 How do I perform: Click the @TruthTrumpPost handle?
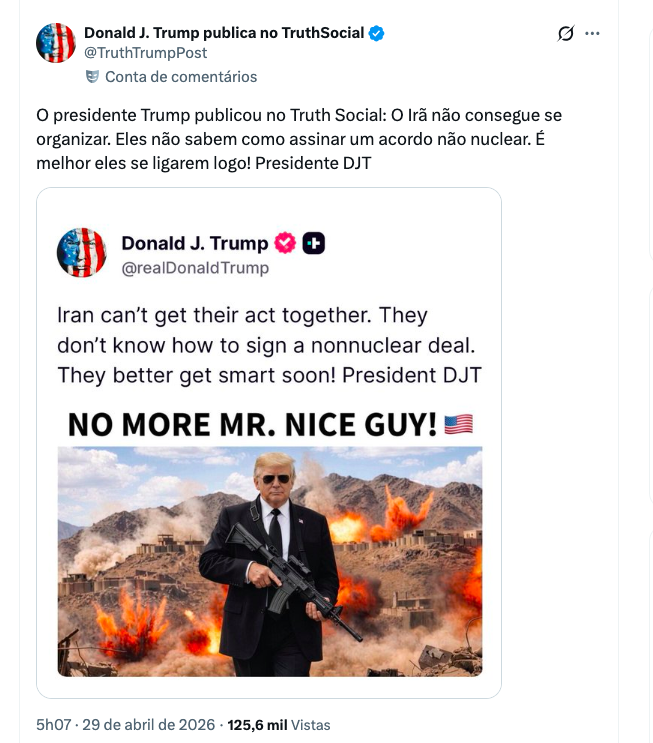(x=145, y=53)
